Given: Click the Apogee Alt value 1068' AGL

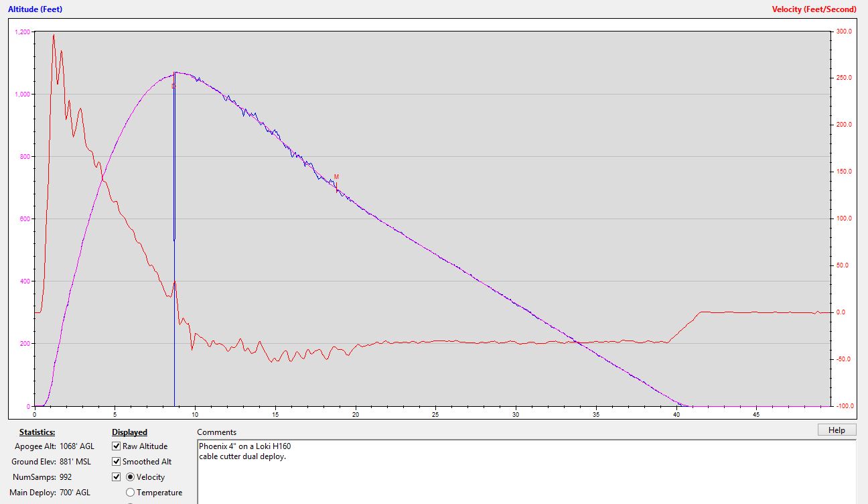Looking at the screenshot, I should click(x=78, y=446).
